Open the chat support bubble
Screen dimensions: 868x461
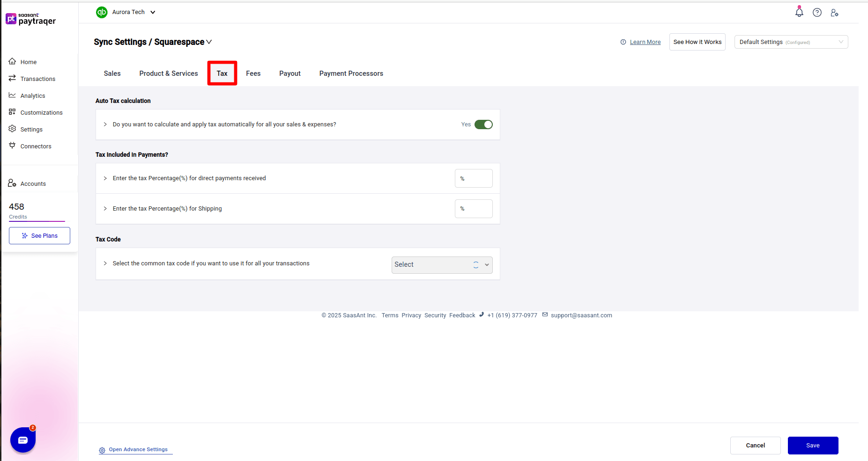(x=22, y=439)
